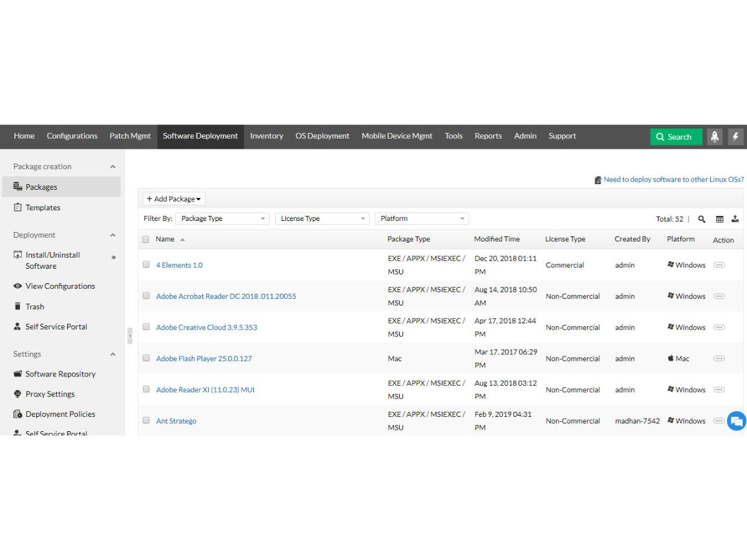Open the Adobe Creative Cloud 3.9.5.353 link
Viewport: 747px width, 560px height.
pos(207,327)
